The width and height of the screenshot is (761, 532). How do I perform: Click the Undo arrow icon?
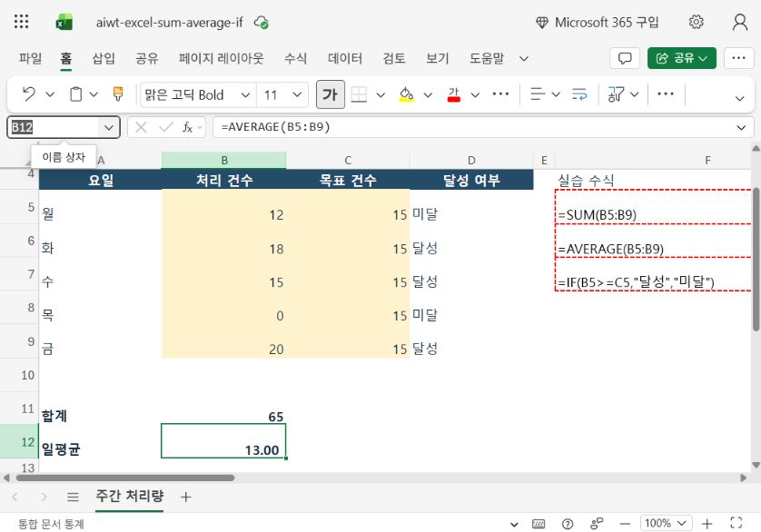[29, 94]
